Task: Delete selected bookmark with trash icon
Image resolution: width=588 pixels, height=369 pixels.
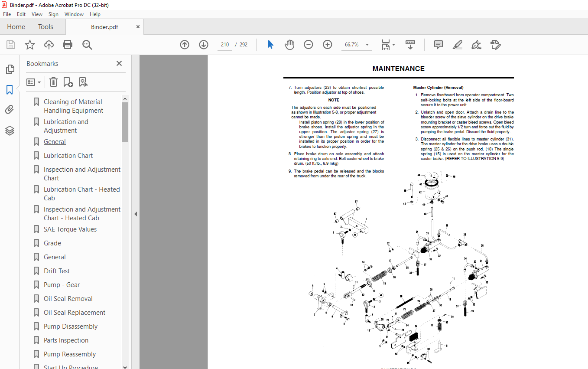Action: 53,82
